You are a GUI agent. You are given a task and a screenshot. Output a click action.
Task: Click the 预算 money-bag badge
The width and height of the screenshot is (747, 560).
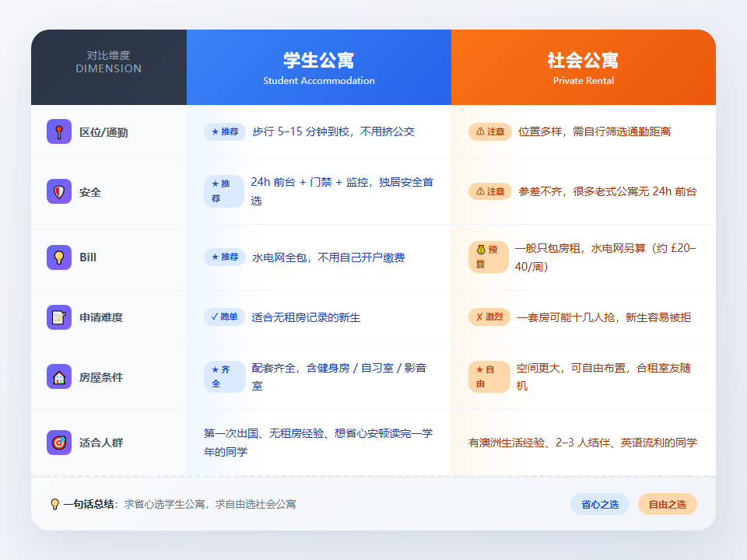[489, 257]
